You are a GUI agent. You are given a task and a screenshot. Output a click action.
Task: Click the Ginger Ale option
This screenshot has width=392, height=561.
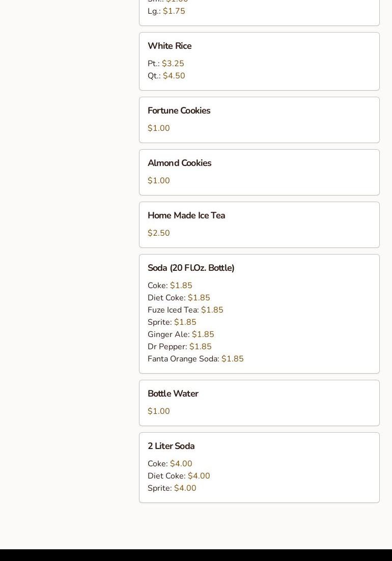(x=181, y=334)
